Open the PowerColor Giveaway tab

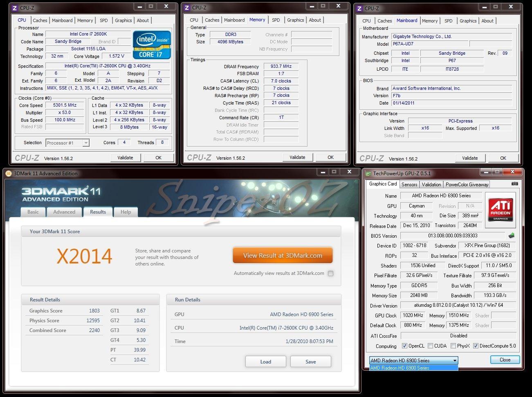click(467, 185)
